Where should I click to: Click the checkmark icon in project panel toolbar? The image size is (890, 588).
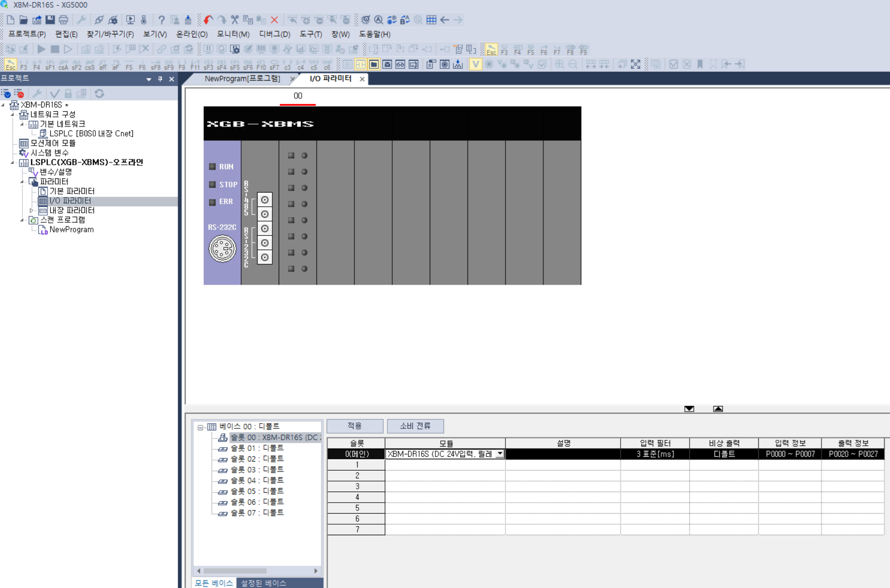click(55, 93)
